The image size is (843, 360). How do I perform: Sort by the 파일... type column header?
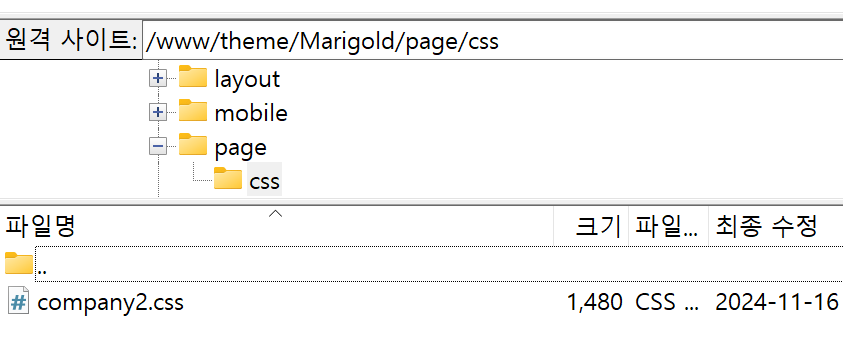668,226
